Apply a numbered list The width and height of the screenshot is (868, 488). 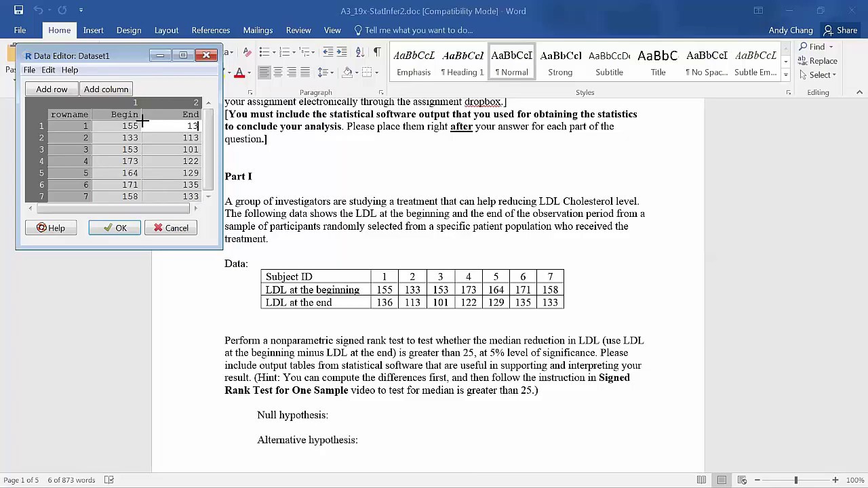coord(284,52)
